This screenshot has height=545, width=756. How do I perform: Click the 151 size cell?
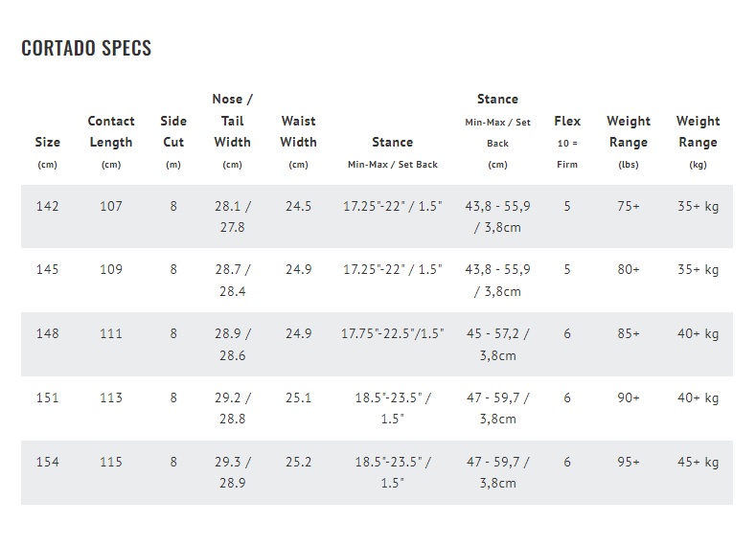pos(47,397)
